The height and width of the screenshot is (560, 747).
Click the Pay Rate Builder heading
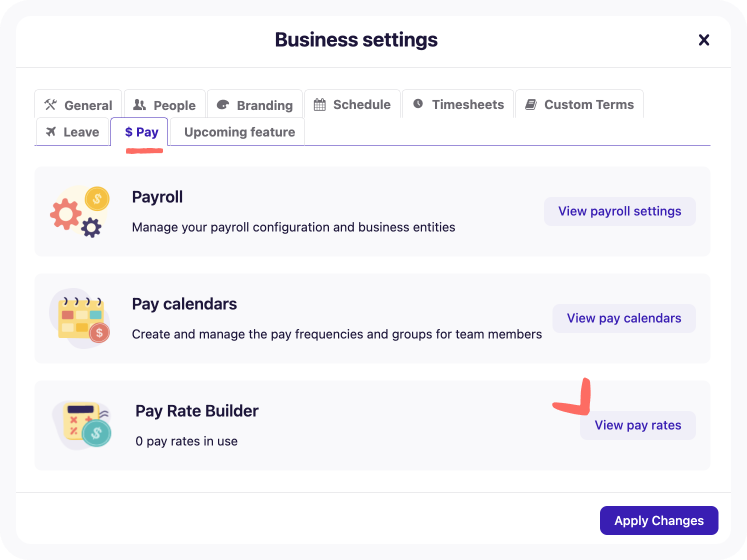(197, 411)
